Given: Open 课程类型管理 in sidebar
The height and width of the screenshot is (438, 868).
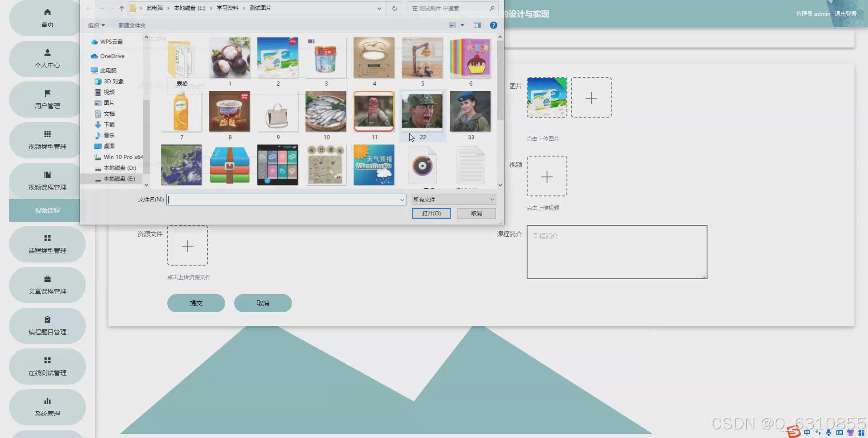Looking at the screenshot, I should 47,244.
